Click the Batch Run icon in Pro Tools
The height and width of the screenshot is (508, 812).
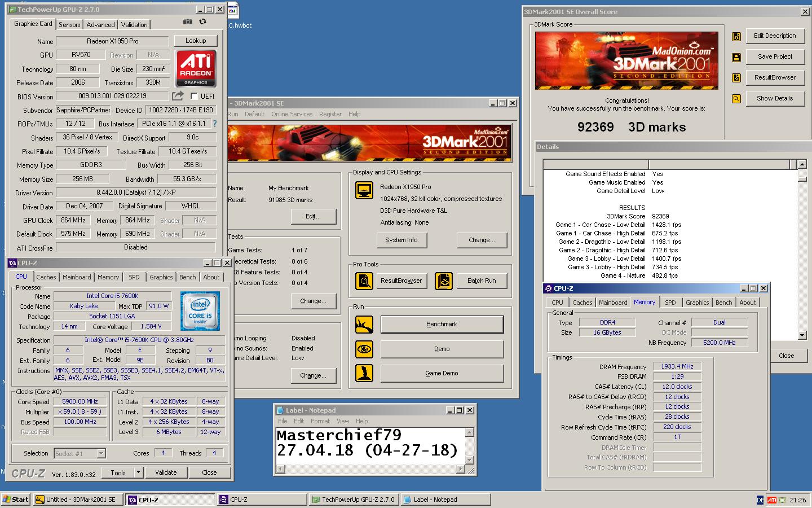pos(444,281)
